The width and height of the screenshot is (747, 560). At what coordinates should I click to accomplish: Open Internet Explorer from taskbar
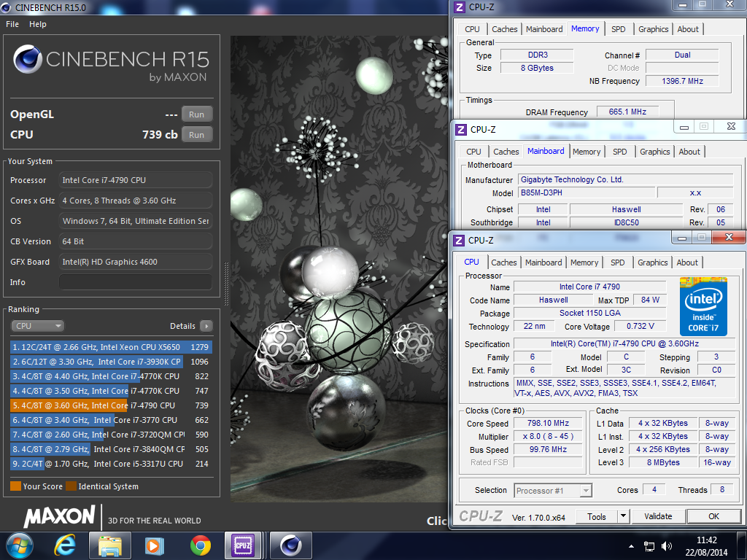tap(65, 545)
